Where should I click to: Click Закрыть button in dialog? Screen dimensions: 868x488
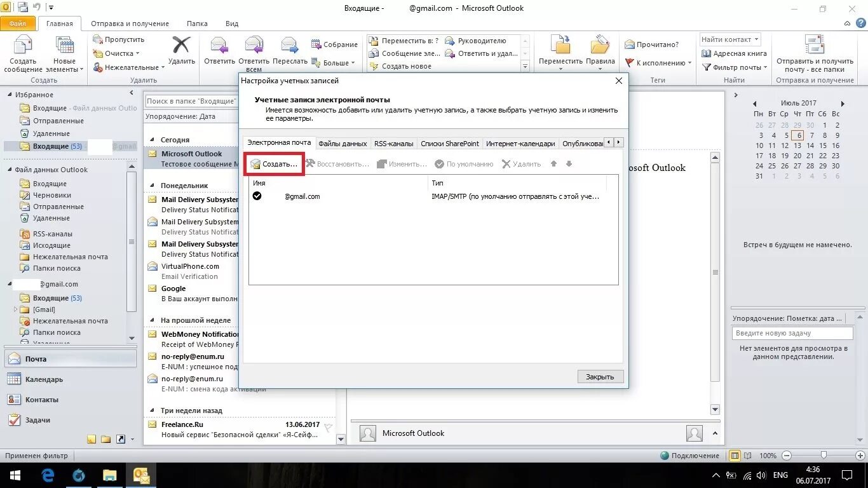click(x=600, y=377)
